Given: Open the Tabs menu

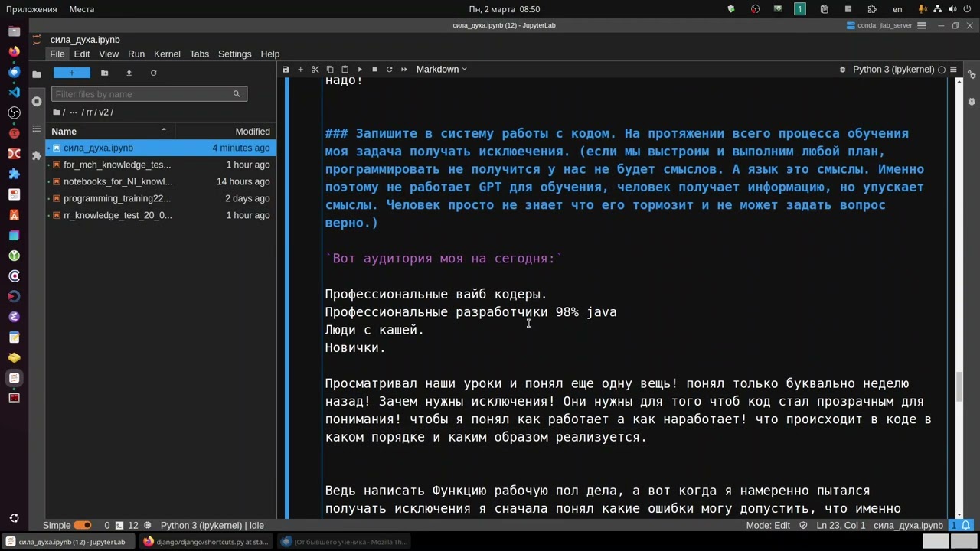Looking at the screenshot, I should [x=199, y=54].
